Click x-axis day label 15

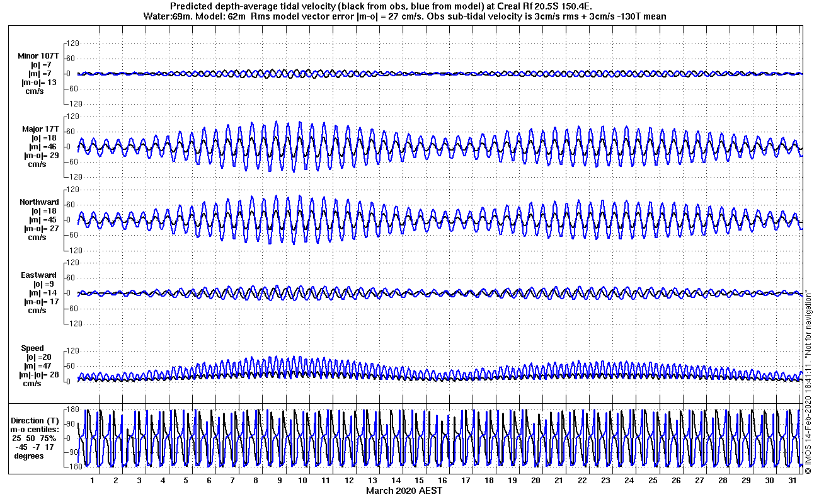click(418, 481)
